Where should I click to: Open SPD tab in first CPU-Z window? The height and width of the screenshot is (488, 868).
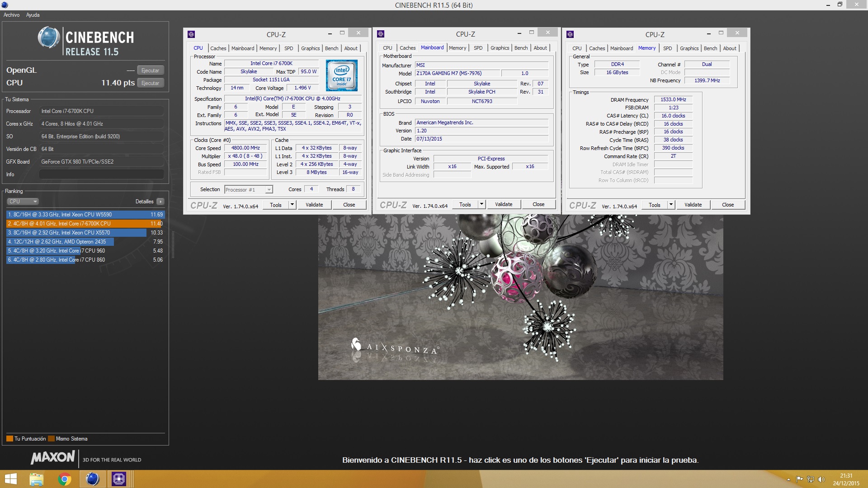(x=289, y=48)
